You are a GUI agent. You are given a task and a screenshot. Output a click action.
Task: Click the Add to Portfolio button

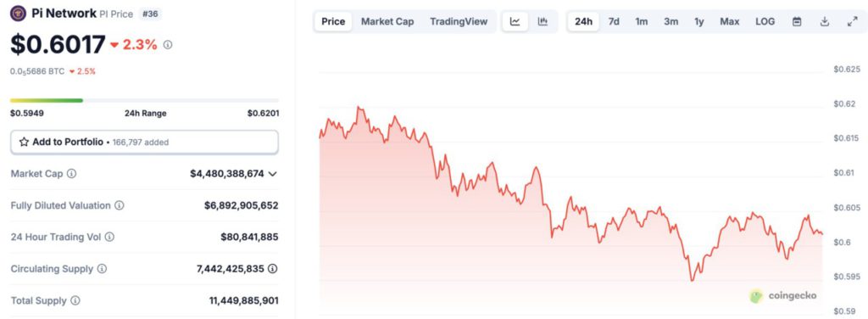[144, 143]
